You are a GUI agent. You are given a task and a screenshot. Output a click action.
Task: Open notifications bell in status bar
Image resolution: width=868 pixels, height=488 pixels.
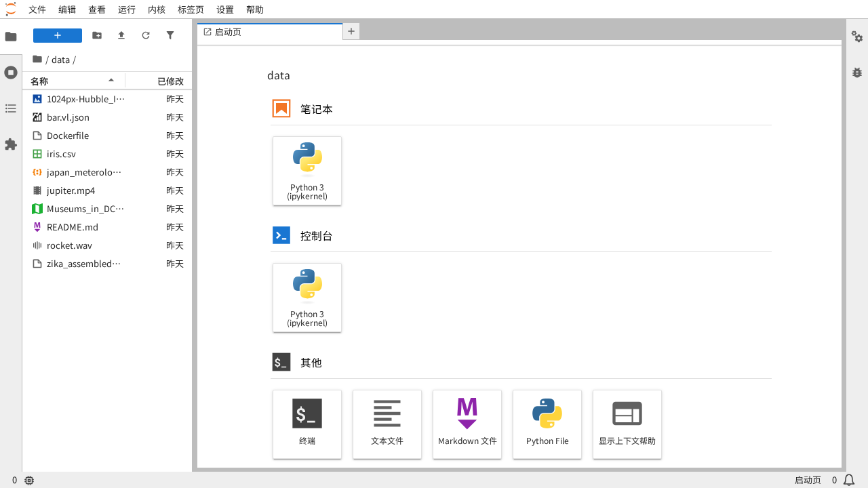(x=849, y=480)
